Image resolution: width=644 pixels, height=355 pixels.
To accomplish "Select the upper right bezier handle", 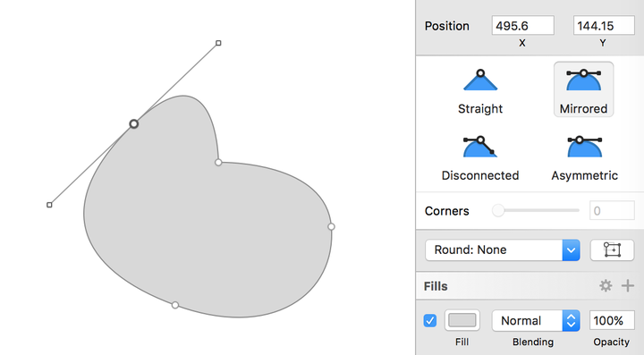I will point(218,43).
